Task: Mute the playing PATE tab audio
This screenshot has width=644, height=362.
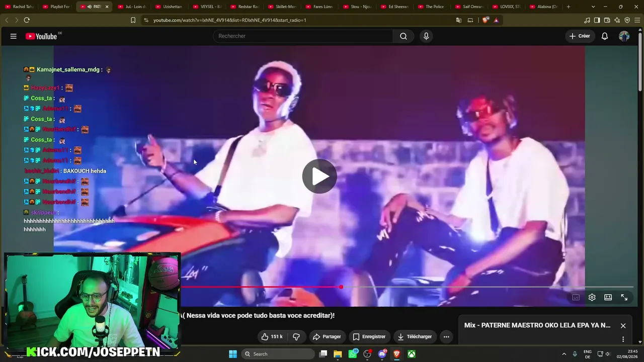Action: click(x=89, y=7)
